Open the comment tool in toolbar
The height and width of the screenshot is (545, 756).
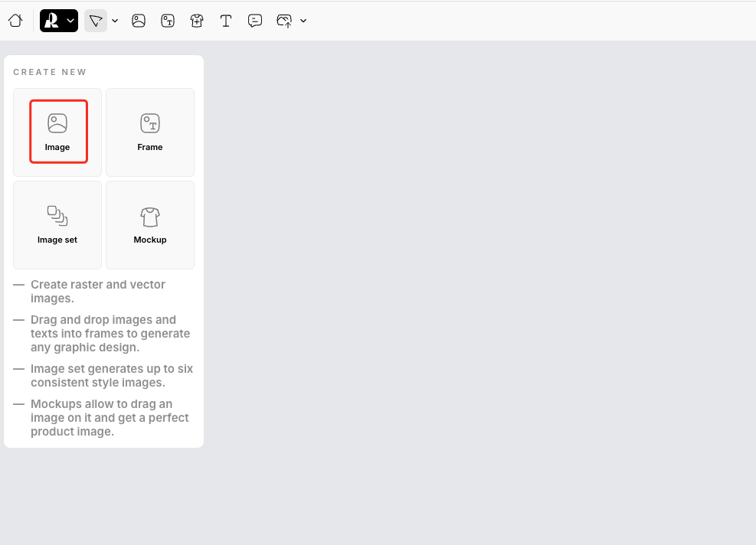tap(254, 21)
